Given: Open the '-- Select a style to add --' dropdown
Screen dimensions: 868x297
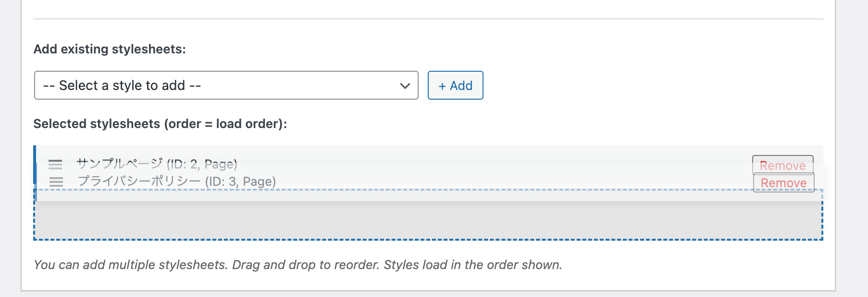Looking at the screenshot, I should click(225, 85).
